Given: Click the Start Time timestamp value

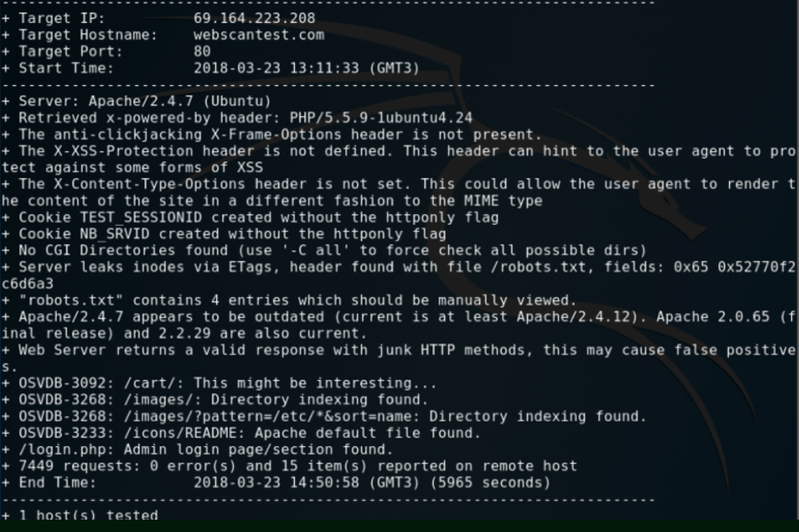Looking at the screenshot, I should coord(306,68).
